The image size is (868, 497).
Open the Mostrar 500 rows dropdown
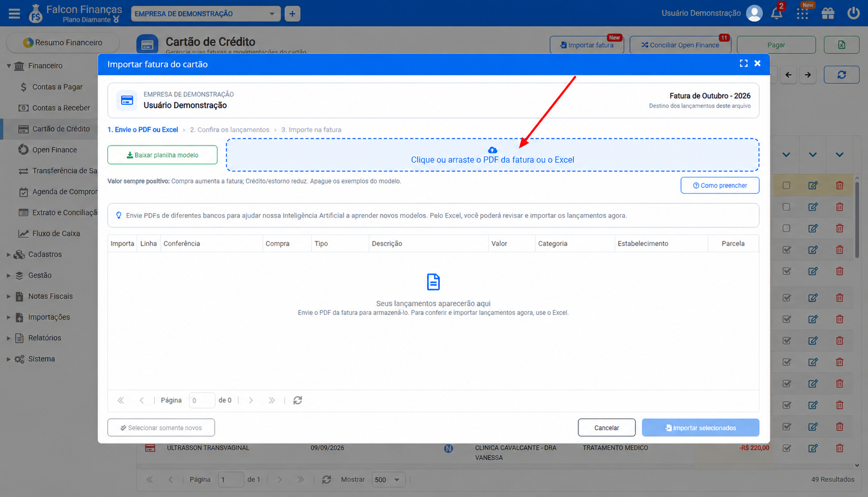point(387,480)
